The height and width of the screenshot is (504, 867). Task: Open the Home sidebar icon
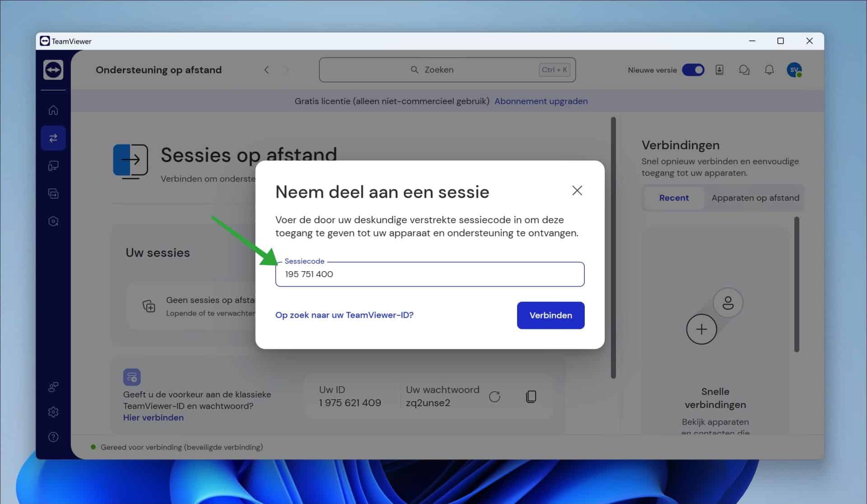[53, 110]
